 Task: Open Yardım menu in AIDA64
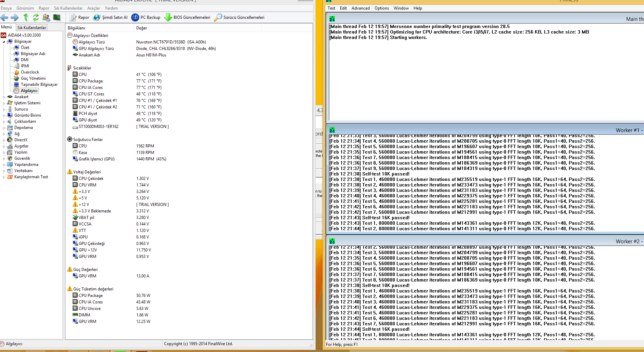tap(111, 8)
